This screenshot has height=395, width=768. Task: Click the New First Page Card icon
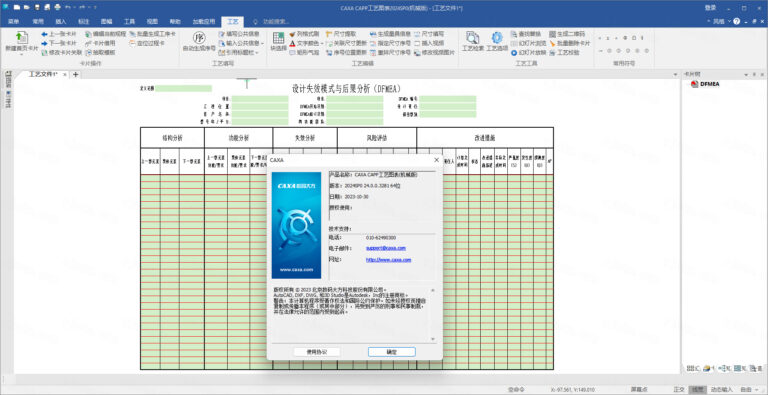click(22, 38)
